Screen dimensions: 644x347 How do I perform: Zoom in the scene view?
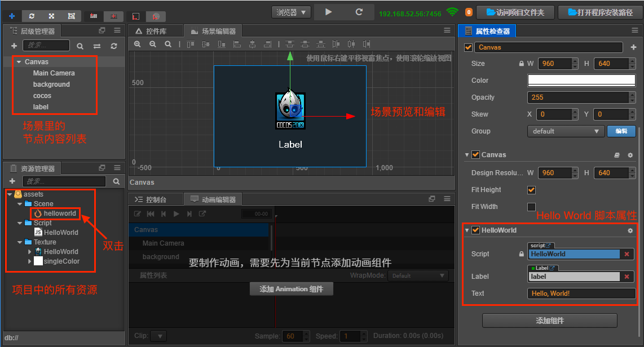click(x=138, y=44)
